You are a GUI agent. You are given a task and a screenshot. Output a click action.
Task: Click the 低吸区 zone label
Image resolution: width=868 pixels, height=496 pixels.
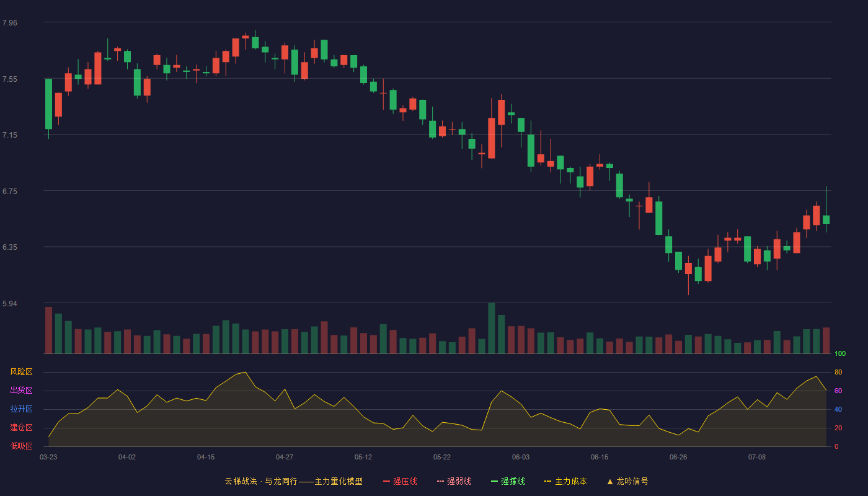21,446
